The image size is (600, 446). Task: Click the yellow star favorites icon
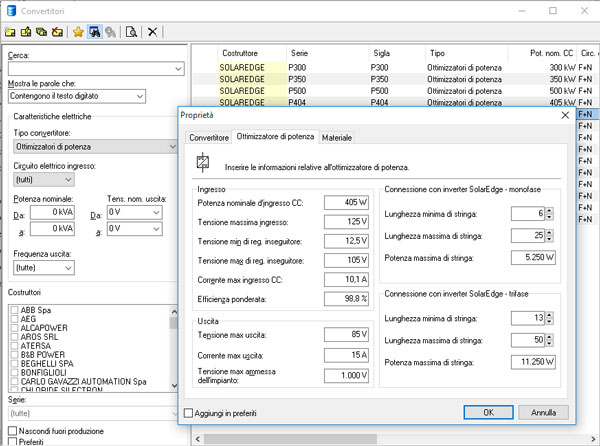78,32
